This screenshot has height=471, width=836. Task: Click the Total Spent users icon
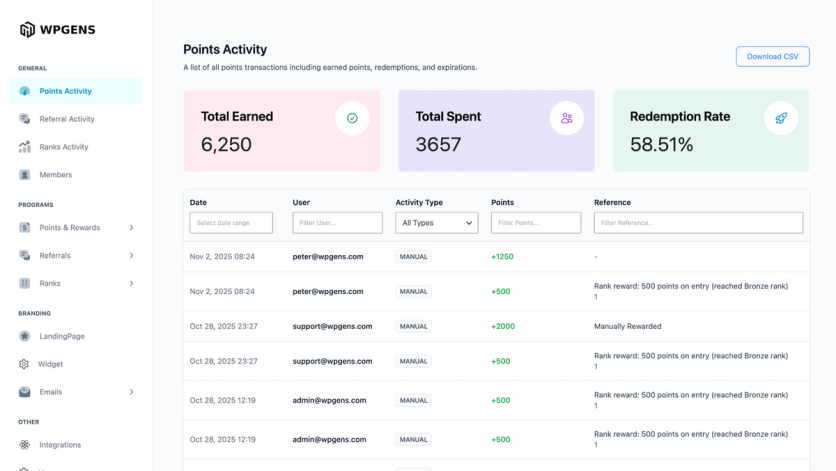567,118
